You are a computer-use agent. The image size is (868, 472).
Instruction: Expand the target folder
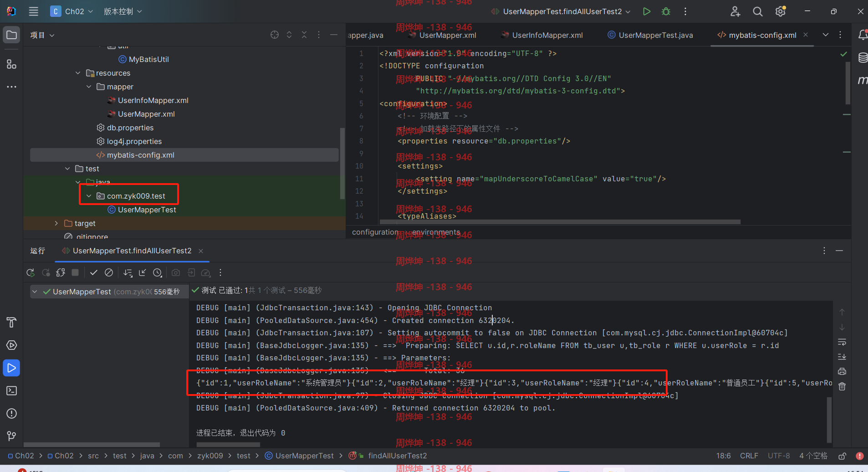[x=56, y=223]
